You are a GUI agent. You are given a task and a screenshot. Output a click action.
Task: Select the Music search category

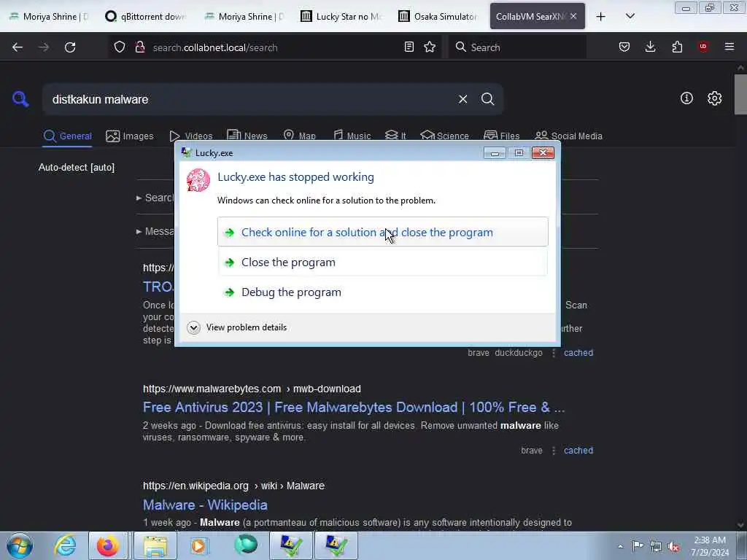[x=352, y=136]
